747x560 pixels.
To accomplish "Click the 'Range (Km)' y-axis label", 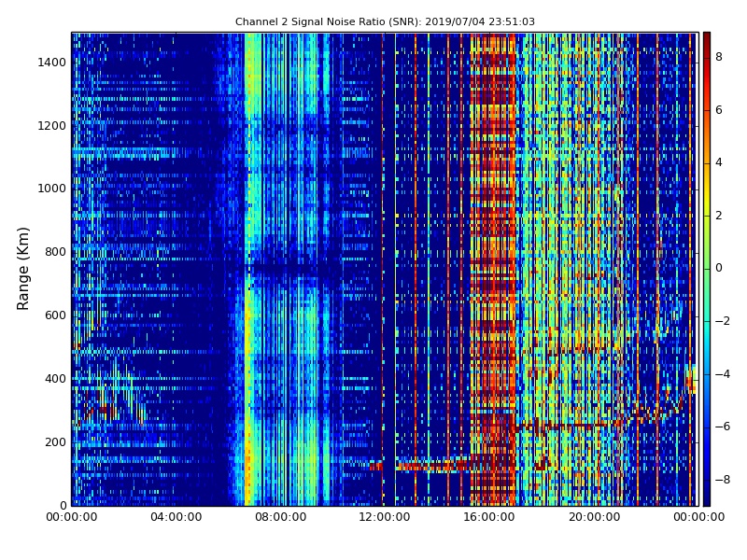I will click(x=22, y=269).
